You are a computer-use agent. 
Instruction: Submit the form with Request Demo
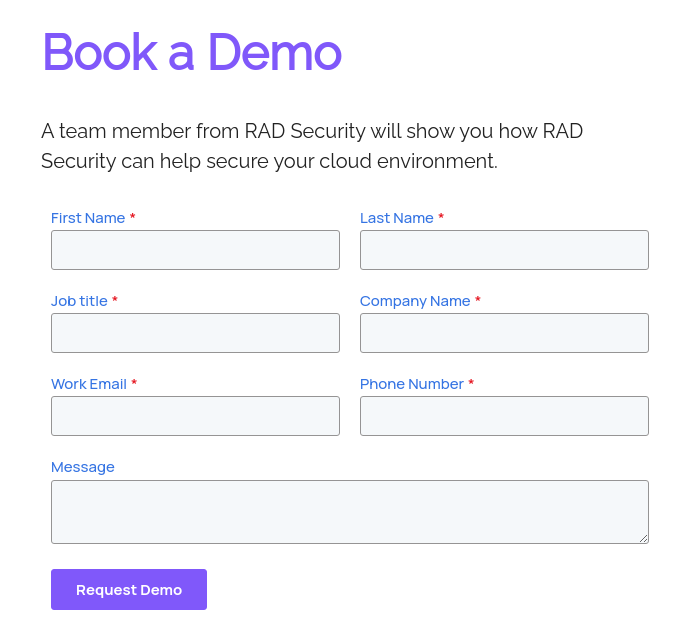pyautogui.click(x=129, y=589)
